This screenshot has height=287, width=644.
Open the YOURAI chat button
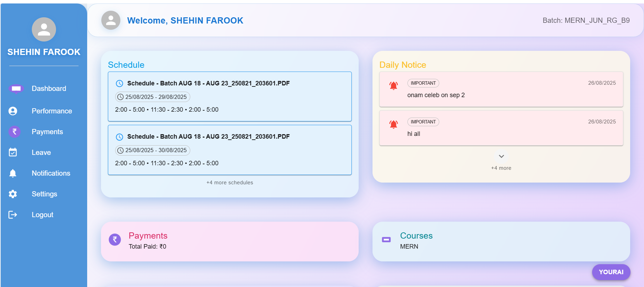pyautogui.click(x=611, y=272)
